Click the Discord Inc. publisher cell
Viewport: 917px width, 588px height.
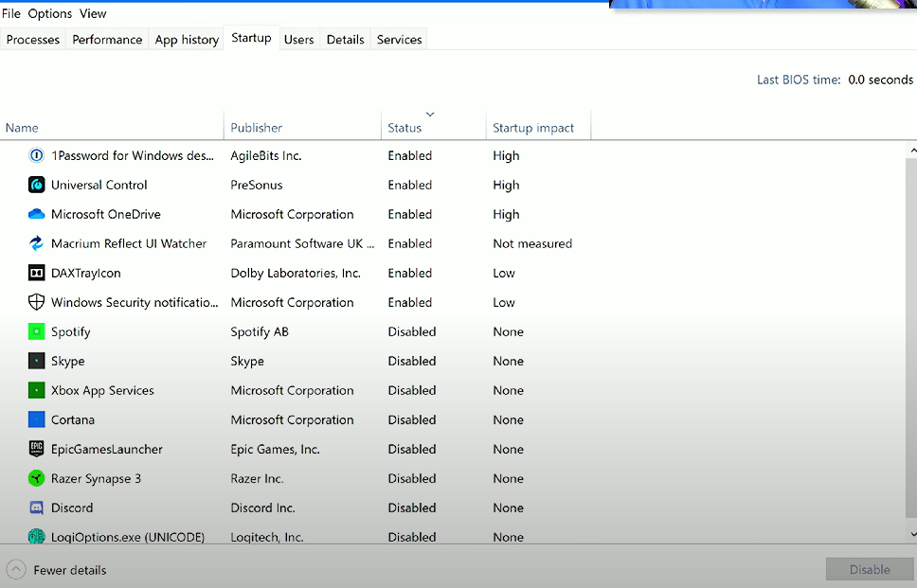tap(262, 508)
